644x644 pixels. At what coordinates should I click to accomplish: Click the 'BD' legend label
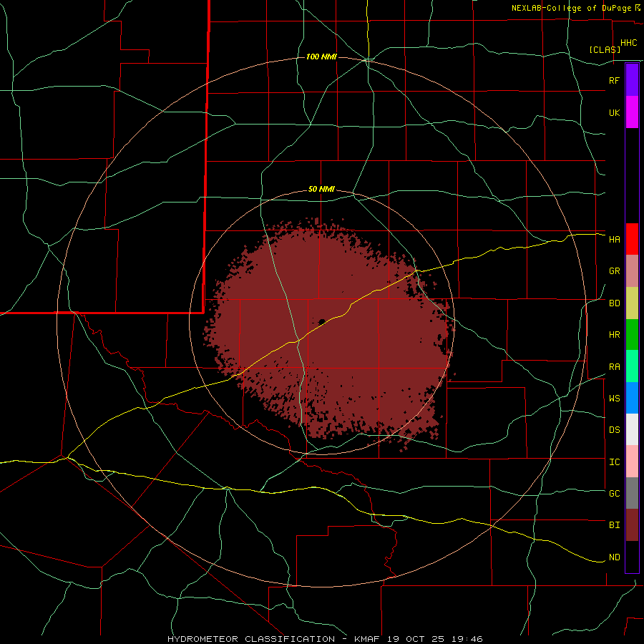tap(614, 303)
